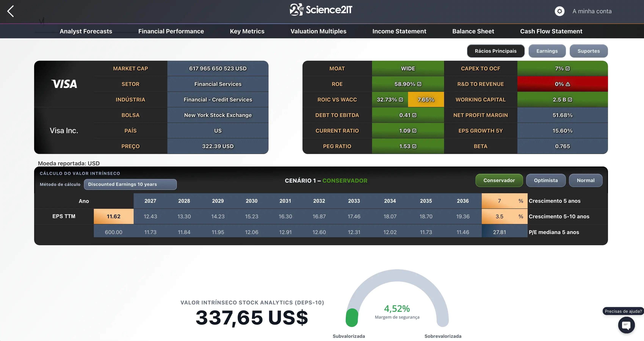Click the price value 322.39 USD
The height and width of the screenshot is (341, 644).
(218, 146)
